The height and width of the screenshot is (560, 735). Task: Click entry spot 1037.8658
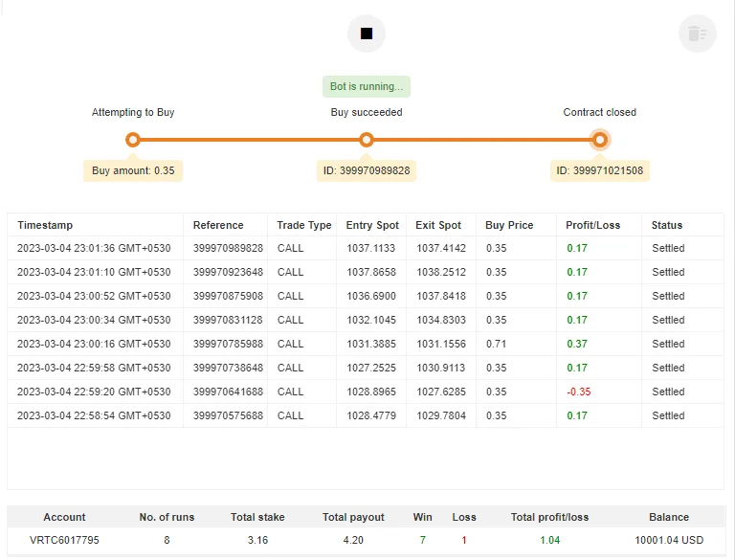point(370,272)
